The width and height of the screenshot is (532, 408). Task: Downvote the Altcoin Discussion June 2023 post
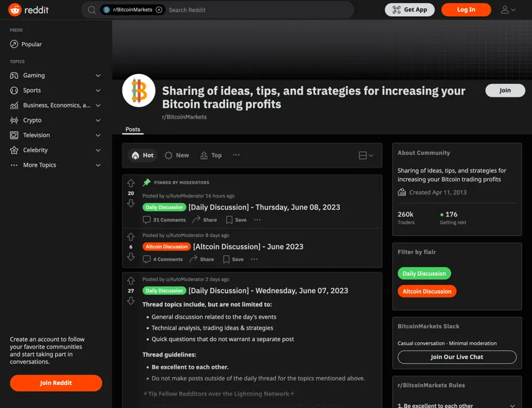coord(131,256)
